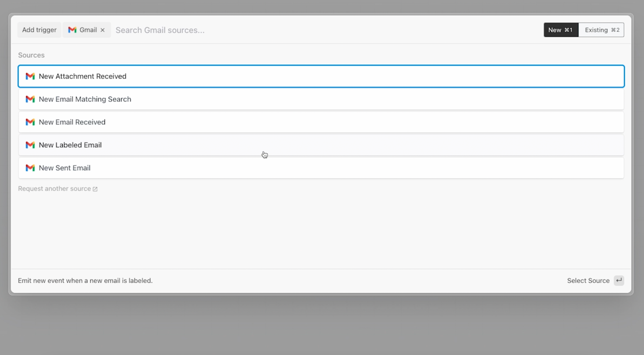Click the Enter key icon next to Select Source
Image resolution: width=644 pixels, height=355 pixels.
619,281
